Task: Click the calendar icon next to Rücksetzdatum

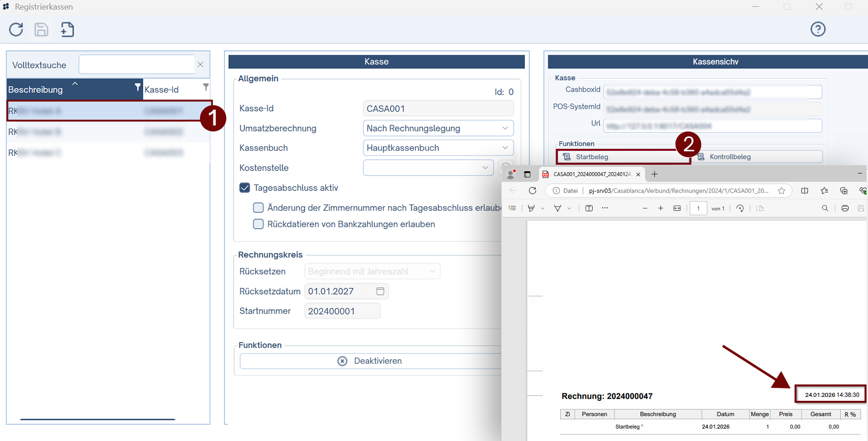Action: tap(380, 291)
